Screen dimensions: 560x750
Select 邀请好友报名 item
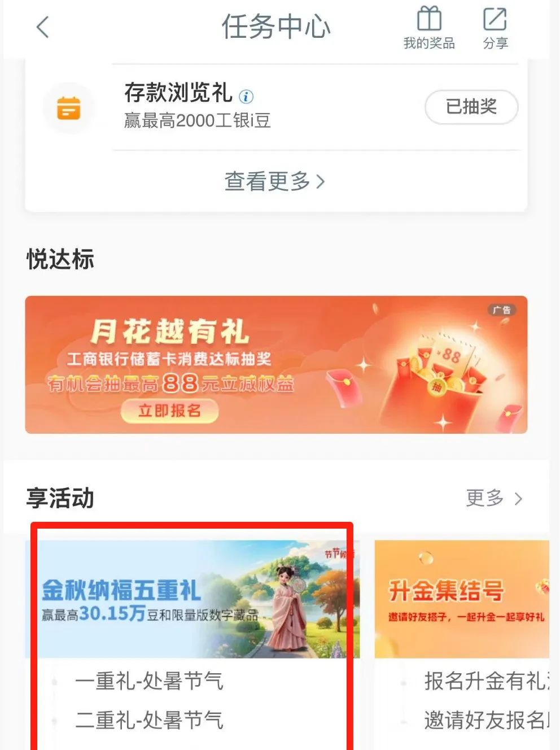point(487,720)
